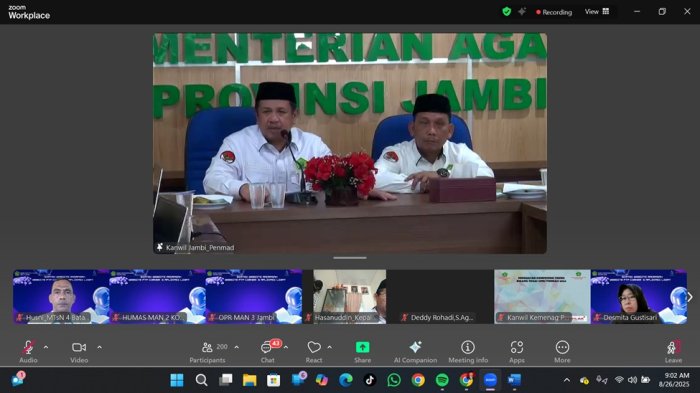Open Copilot from the taskbar

pos(321,380)
